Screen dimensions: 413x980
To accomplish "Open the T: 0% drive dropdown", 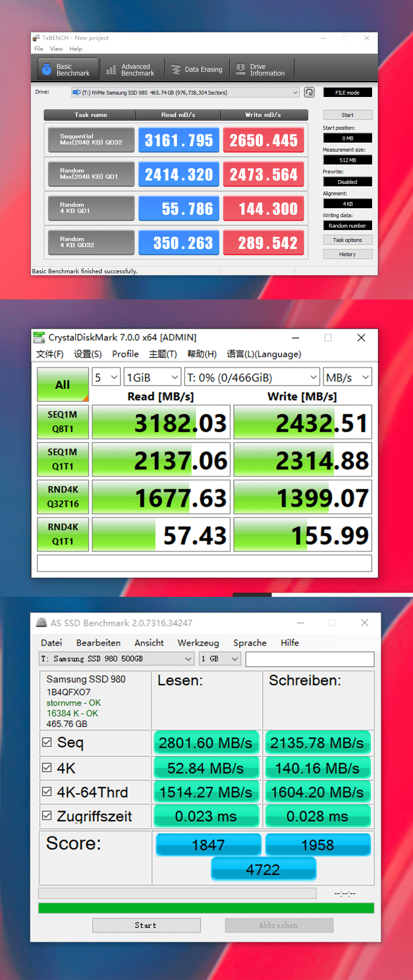I will click(x=252, y=377).
